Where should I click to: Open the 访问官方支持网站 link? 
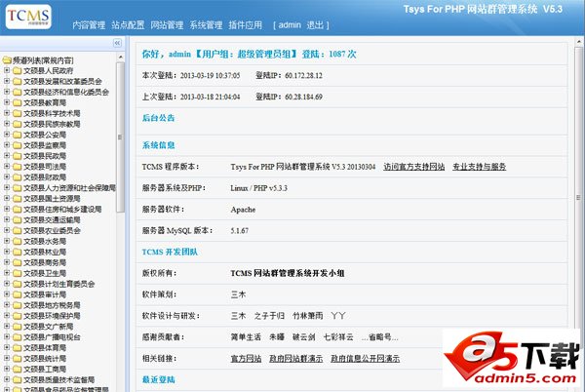414,167
